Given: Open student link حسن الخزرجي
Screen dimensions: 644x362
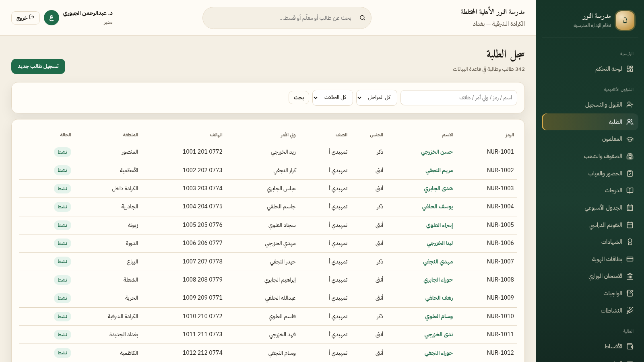Looking at the screenshot, I should point(437,152).
